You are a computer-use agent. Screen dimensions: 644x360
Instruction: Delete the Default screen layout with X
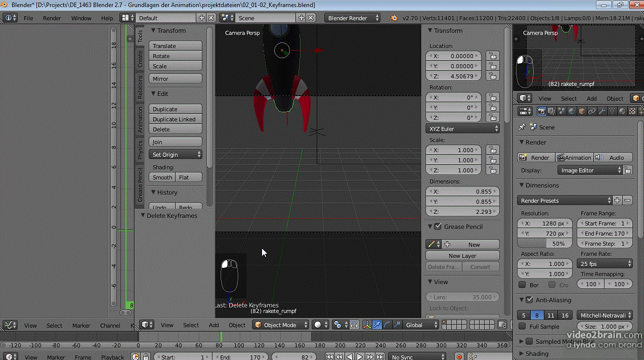(211, 18)
